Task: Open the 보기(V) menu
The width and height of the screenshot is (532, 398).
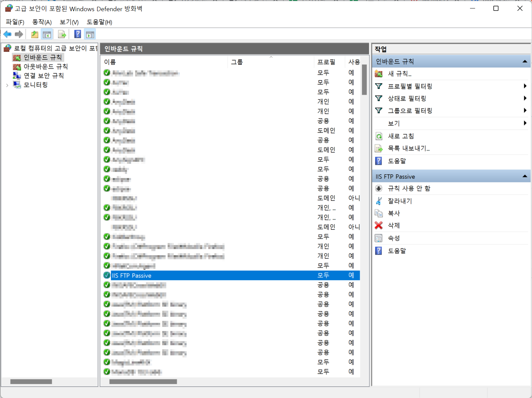Action: point(69,22)
